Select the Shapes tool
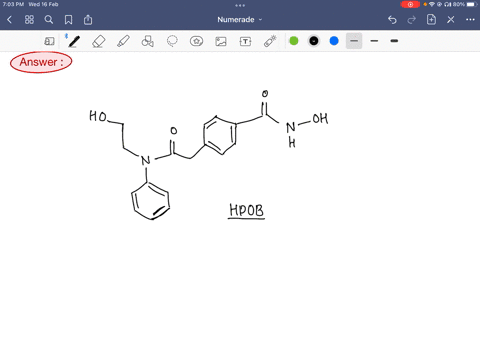 pyautogui.click(x=147, y=41)
